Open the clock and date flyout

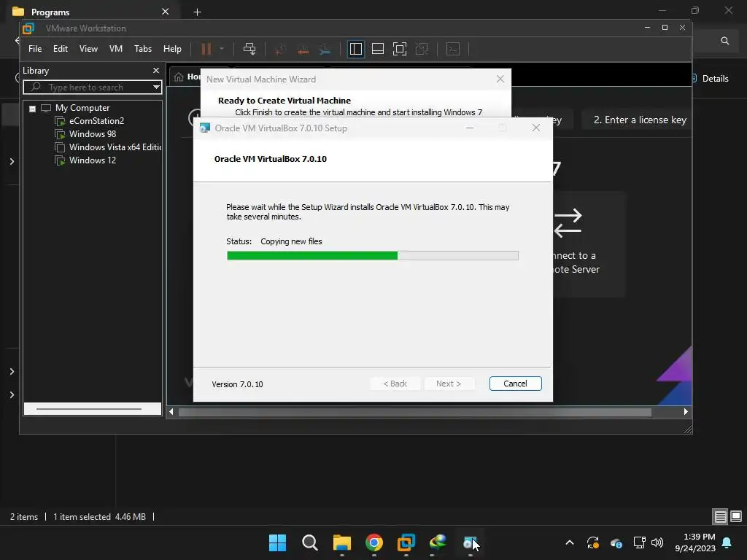[x=695, y=542]
